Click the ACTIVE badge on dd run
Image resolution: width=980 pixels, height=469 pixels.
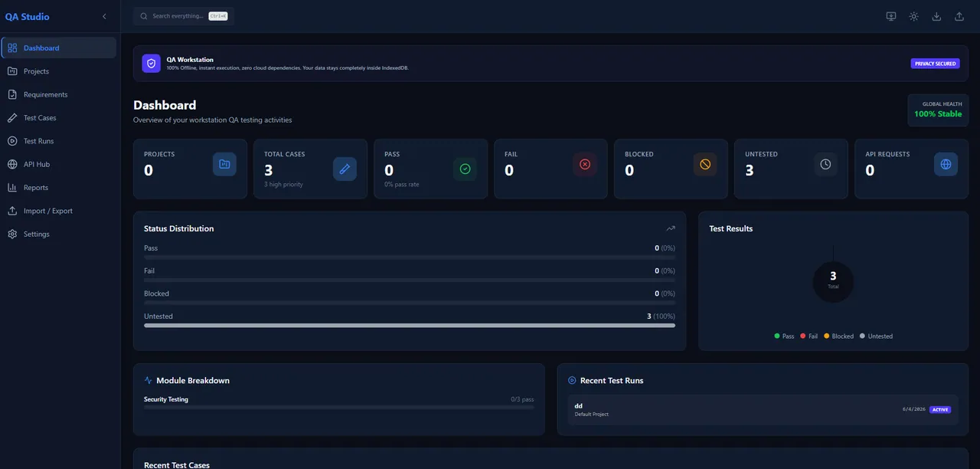(940, 410)
